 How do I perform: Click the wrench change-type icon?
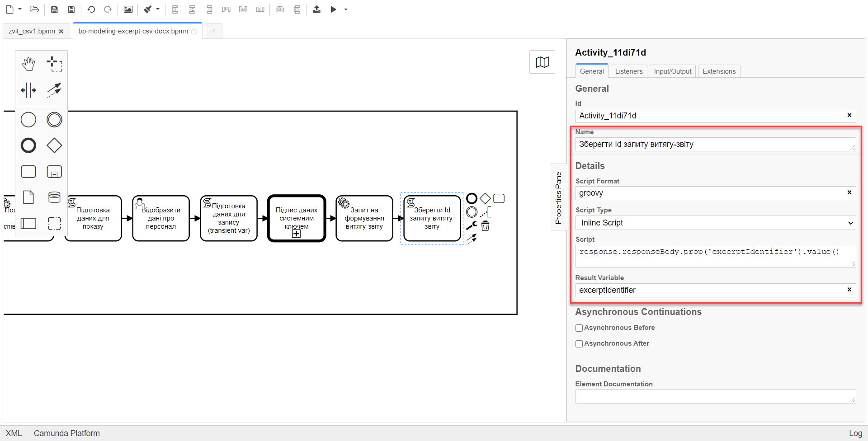pyautogui.click(x=472, y=225)
